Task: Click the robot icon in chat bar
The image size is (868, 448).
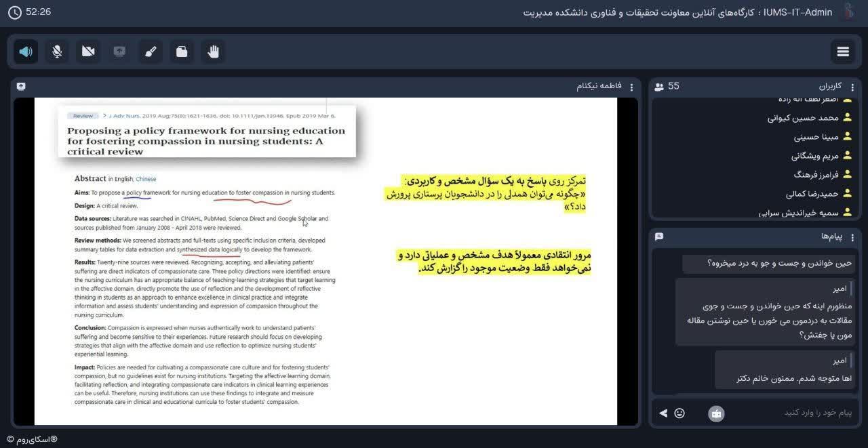Action: pyautogui.click(x=716, y=413)
